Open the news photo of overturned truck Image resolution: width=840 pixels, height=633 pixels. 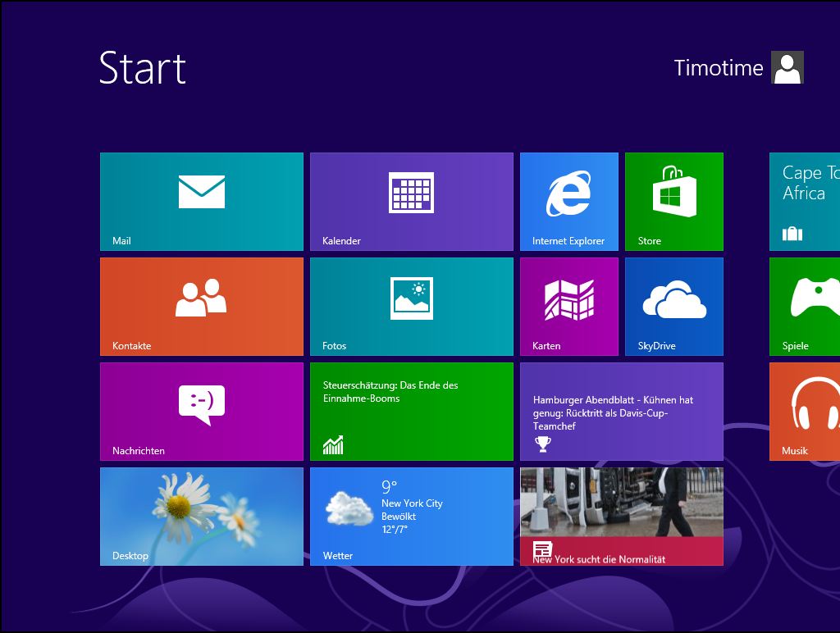622,503
